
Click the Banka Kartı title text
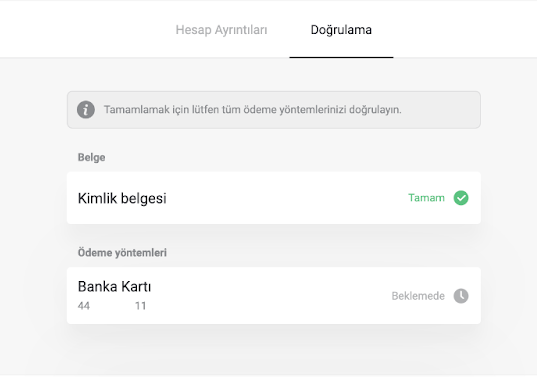point(114,287)
